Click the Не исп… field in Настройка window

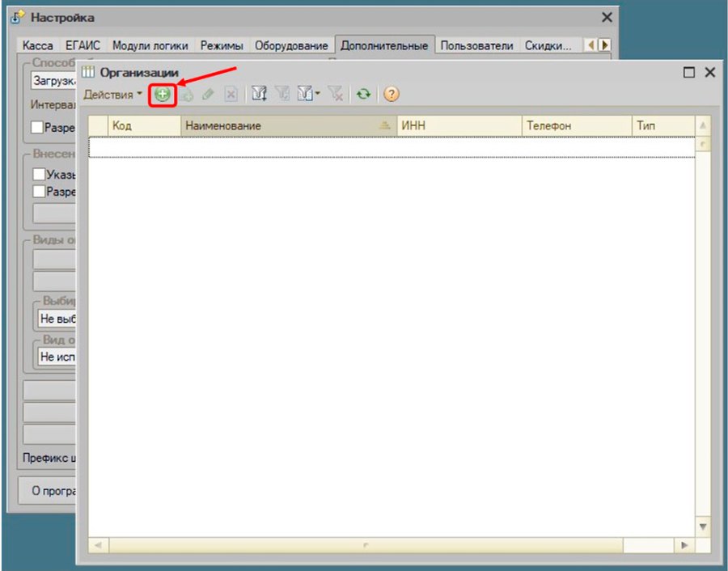(x=57, y=357)
